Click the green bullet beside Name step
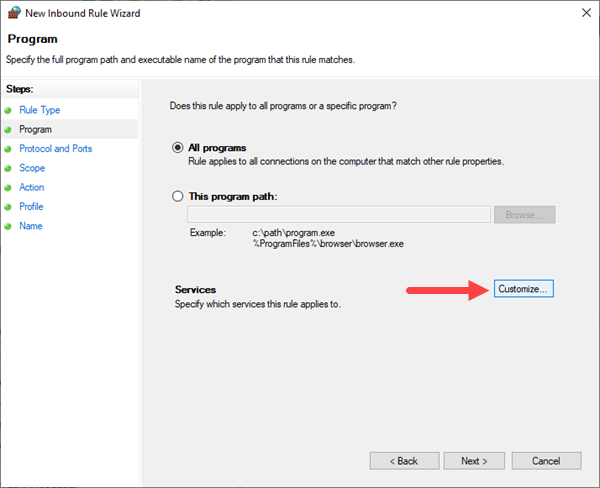This screenshot has width=600, height=488. point(9,226)
